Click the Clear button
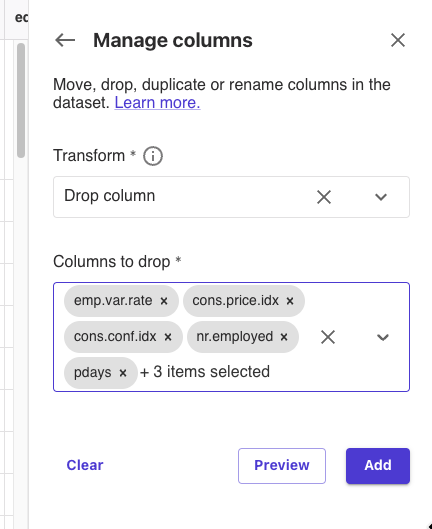432x529 pixels. click(x=85, y=465)
